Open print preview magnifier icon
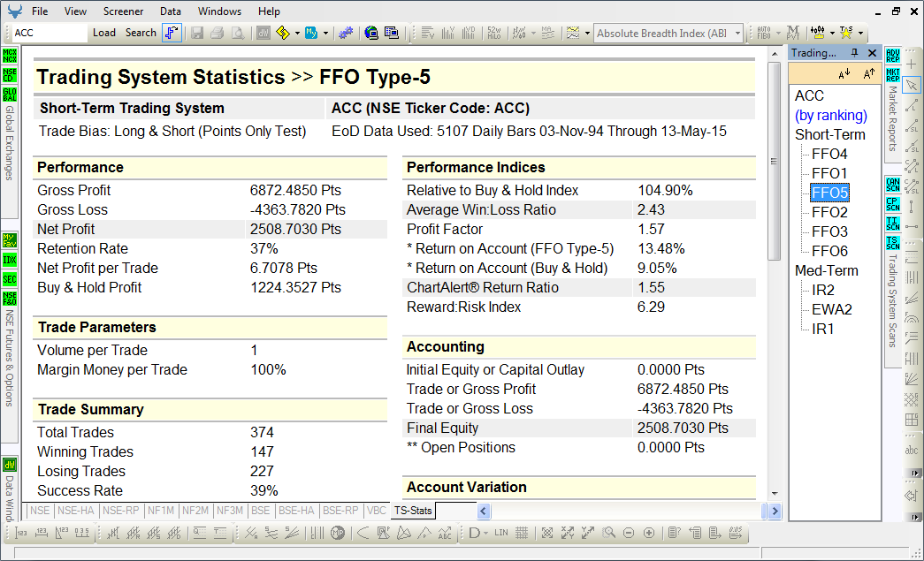Image resolution: width=924 pixels, height=561 pixels. (x=238, y=33)
